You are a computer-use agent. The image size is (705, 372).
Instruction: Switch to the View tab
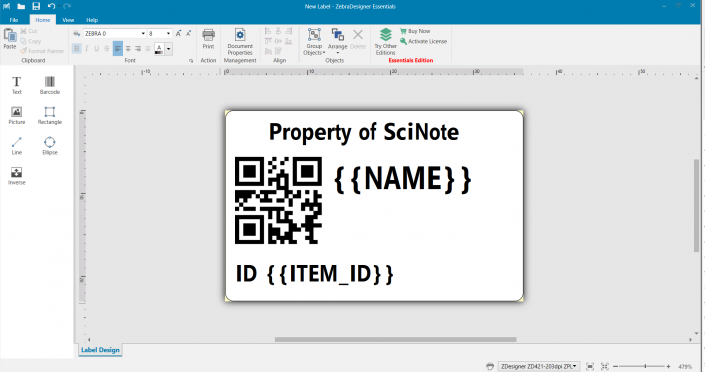pyautogui.click(x=68, y=20)
